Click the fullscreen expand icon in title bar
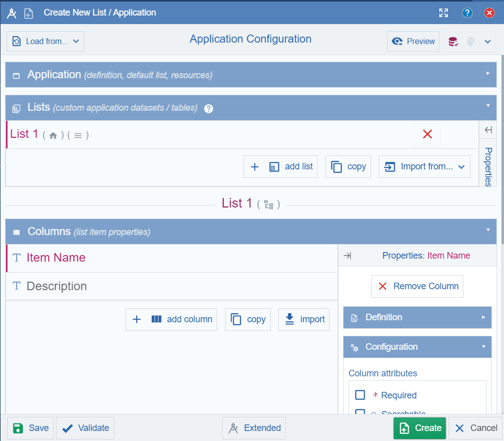 click(x=443, y=13)
